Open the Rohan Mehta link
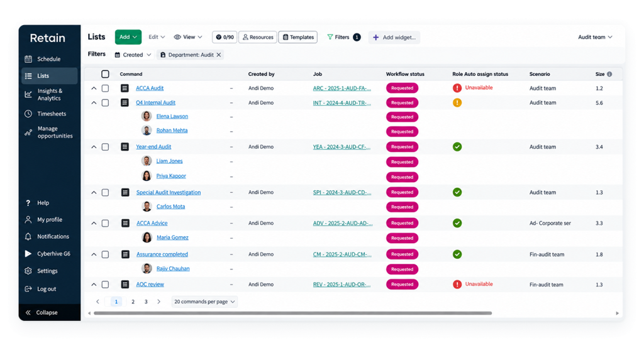Screen dimensions: 644x353 (x=172, y=131)
